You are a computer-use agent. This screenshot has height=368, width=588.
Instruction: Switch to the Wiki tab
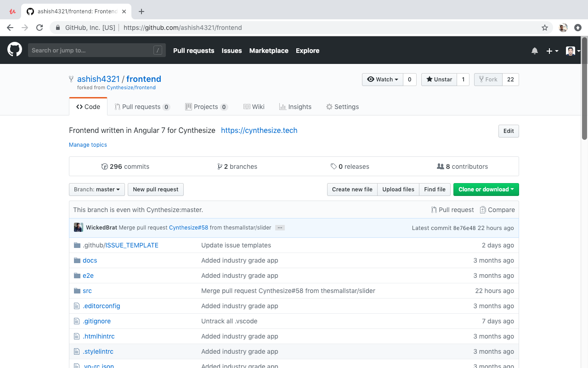254,107
